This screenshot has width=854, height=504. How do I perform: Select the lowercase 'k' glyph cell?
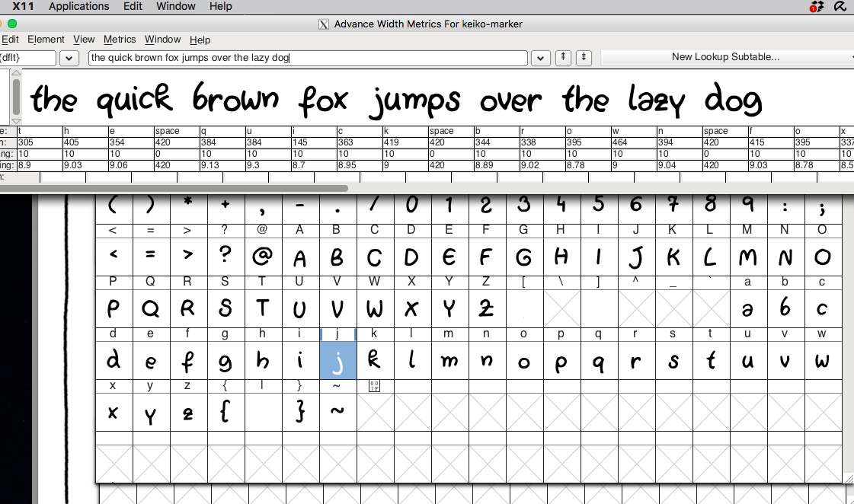tap(375, 360)
